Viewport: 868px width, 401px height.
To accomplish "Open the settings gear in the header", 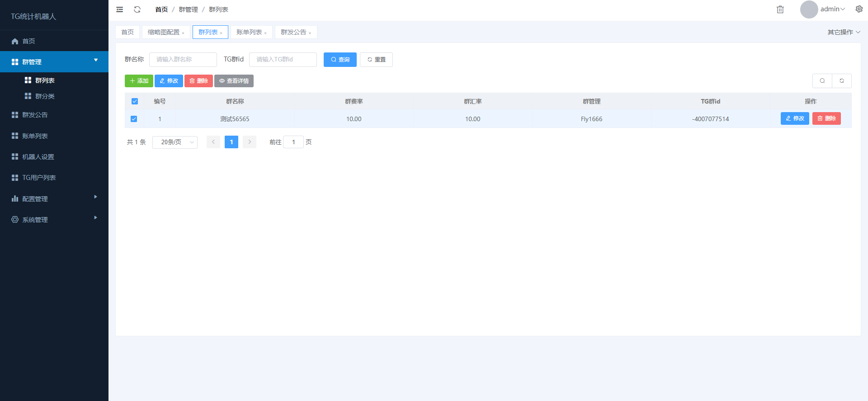I will click(x=859, y=9).
